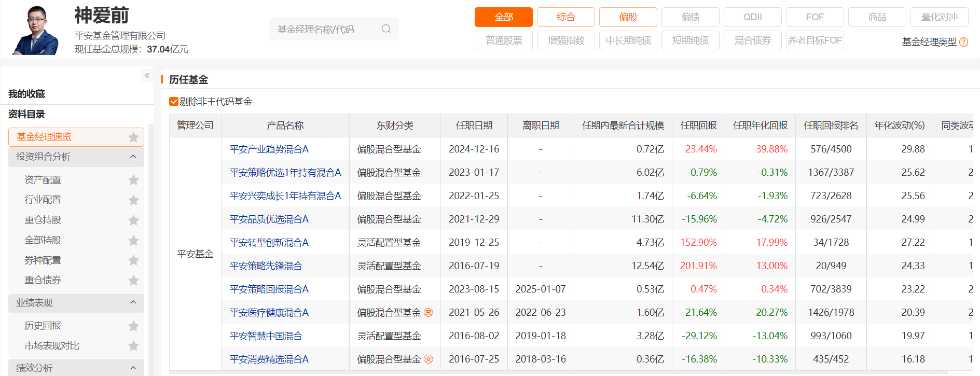This screenshot has width=980, height=376.
Task: Click orange badge beside 平安医疗健康混合A classification
Action: tap(428, 312)
